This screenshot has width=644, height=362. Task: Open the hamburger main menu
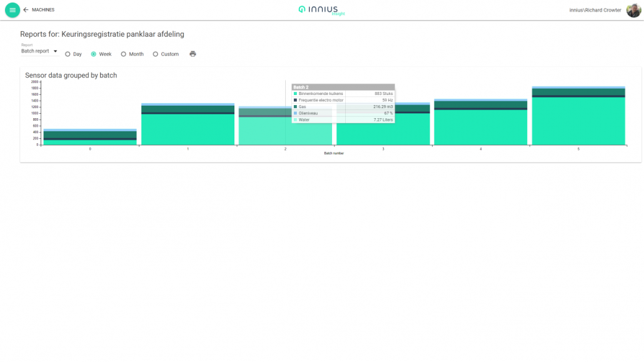click(x=13, y=10)
